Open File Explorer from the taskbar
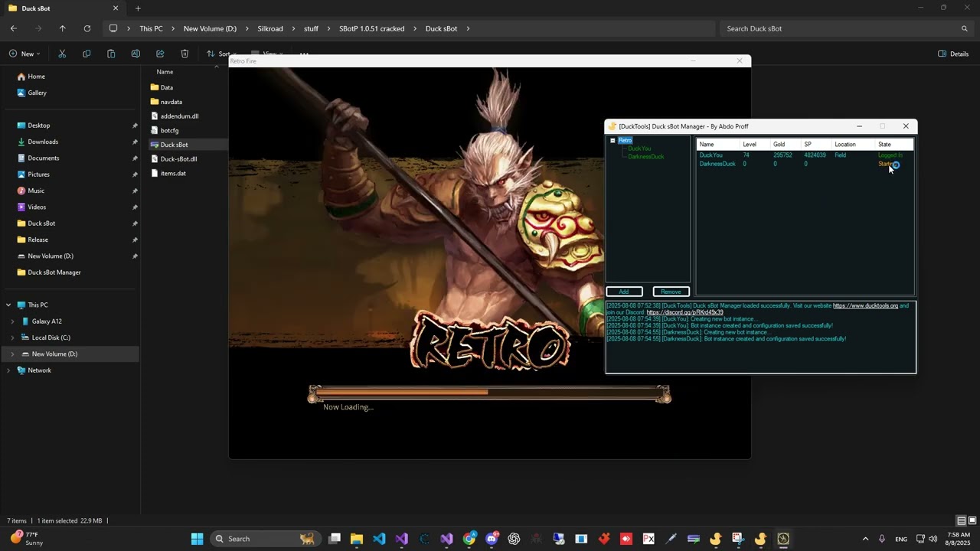The height and width of the screenshot is (551, 980). click(357, 539)
